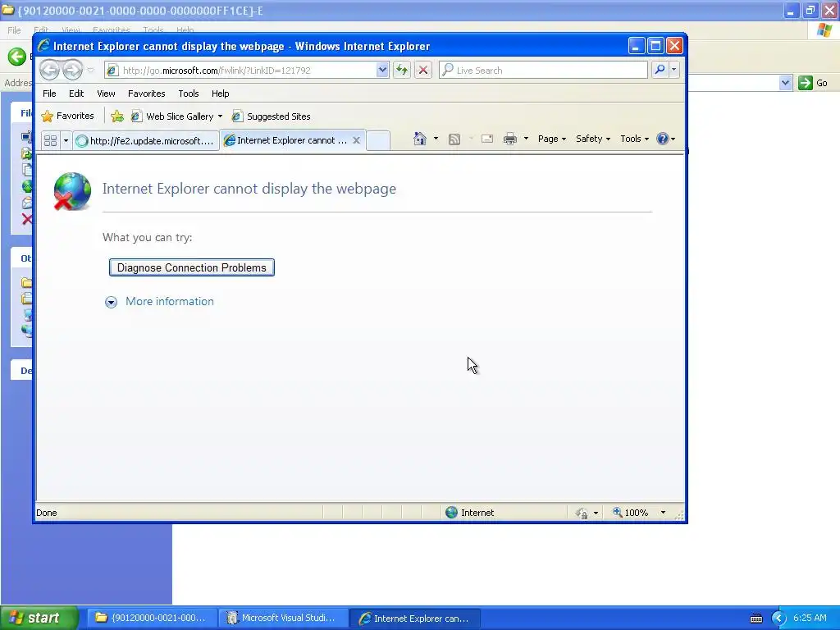Open Protected Mode security status icon
This screenshot has width=840, height=630.
(582, 514)
